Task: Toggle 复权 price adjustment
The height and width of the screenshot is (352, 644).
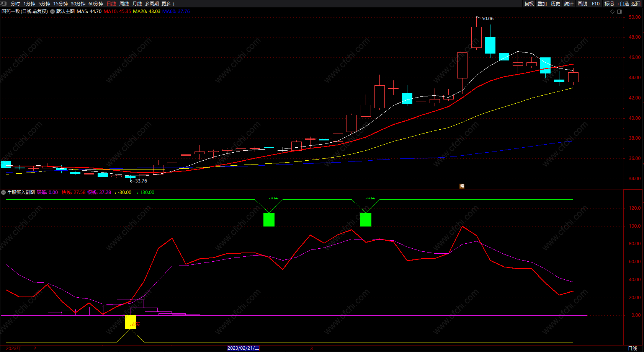Action: 529,3
